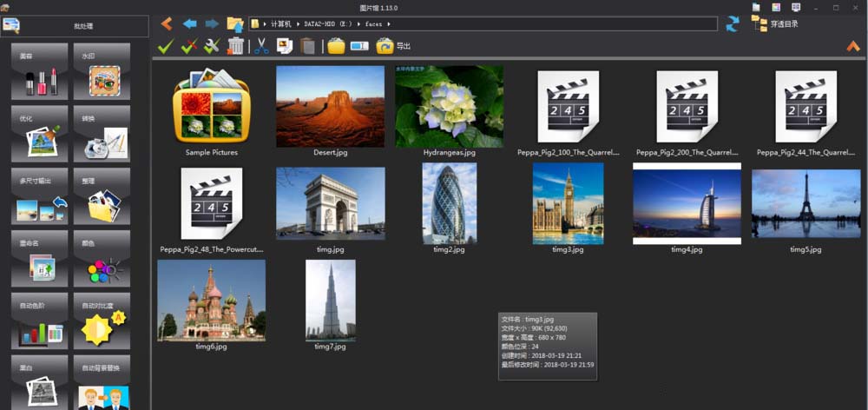The width and height of the screenshot is (868, 410).
Task: Click the 导出 export button
Action: point(393,46)
